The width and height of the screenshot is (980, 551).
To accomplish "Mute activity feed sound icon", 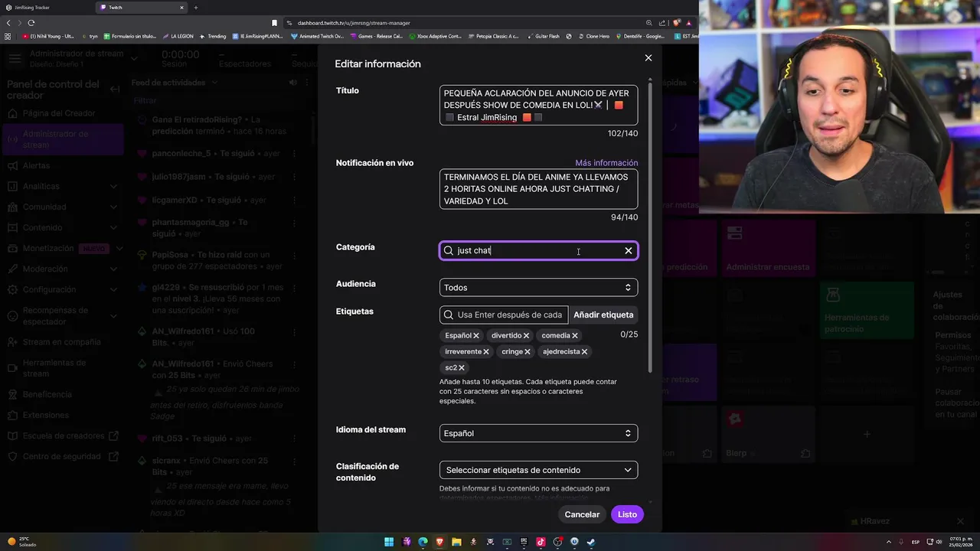I will 292,83.
